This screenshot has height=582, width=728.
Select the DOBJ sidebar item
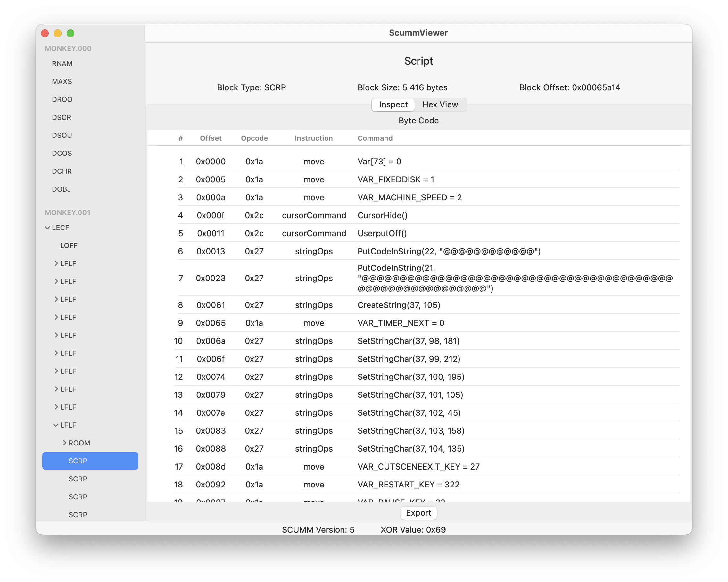(62, 189)
